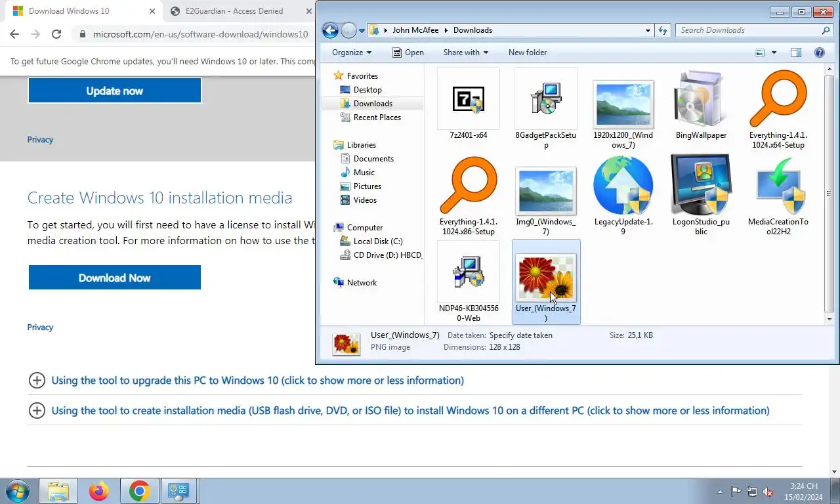Open Firefox from the taskbar

pos(99,491)
